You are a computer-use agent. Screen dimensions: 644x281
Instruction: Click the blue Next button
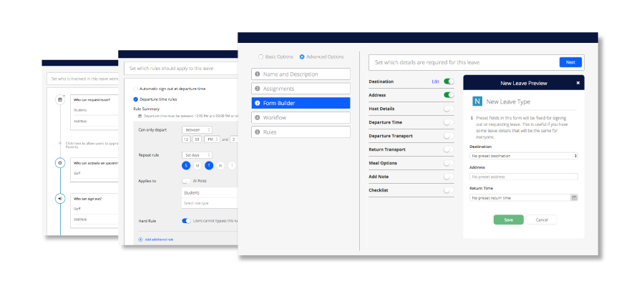pyautogui.click(x=570, y=62)
